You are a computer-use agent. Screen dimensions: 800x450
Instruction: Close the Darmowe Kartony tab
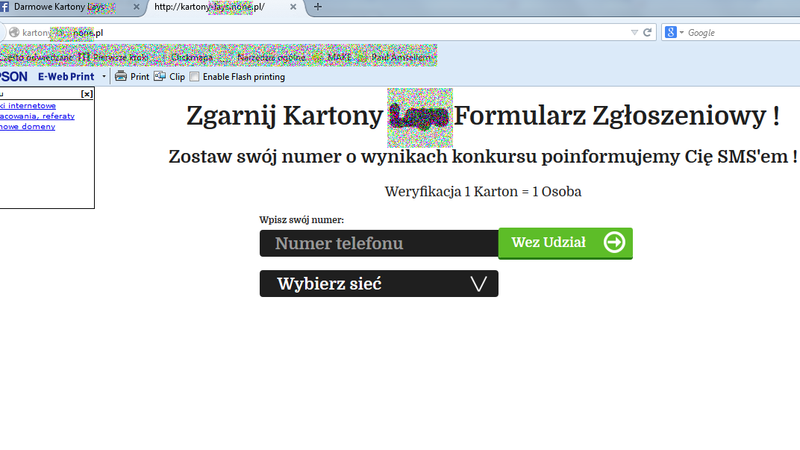(136, 7)
